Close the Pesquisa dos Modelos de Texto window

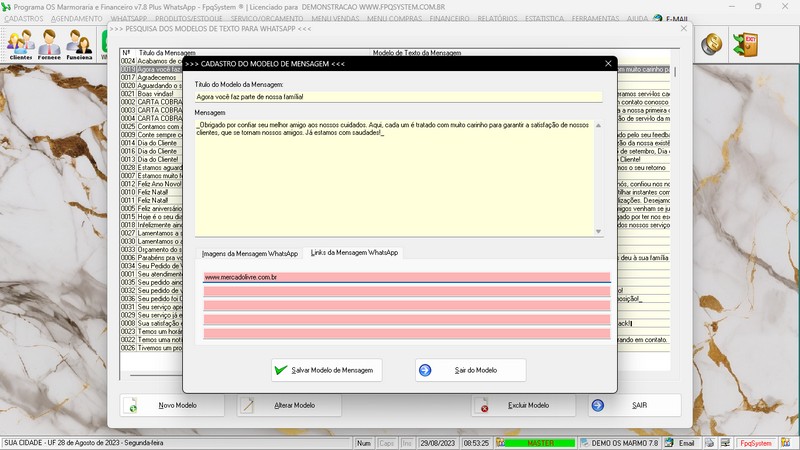pos(684,29)
